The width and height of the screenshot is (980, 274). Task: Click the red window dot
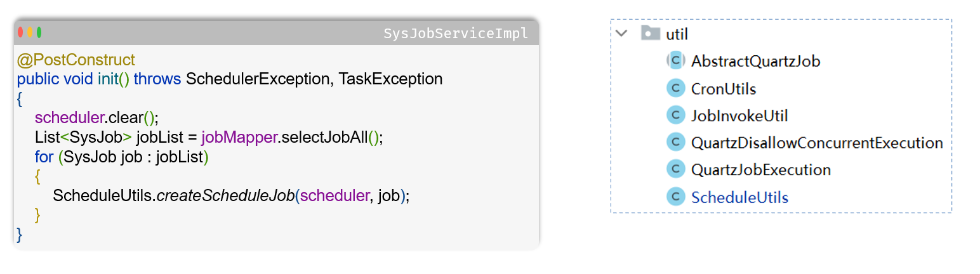21,32
